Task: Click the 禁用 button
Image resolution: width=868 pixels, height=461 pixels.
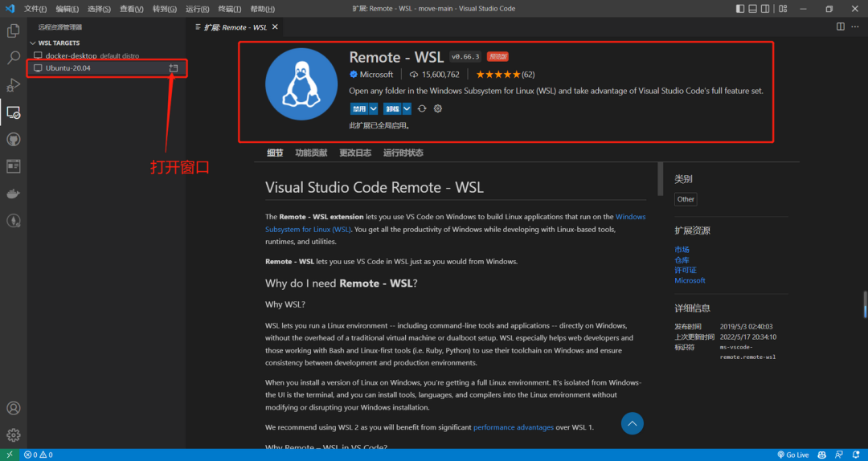Action: pos(359,108)
